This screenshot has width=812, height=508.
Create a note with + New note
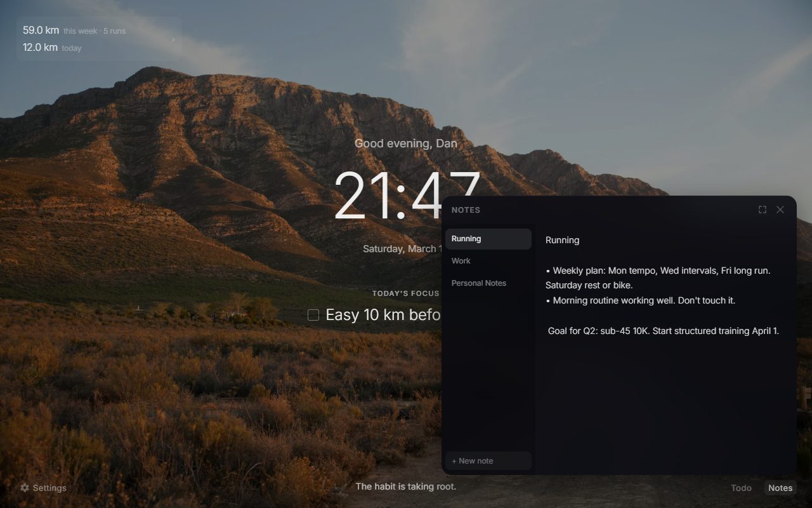488,461
